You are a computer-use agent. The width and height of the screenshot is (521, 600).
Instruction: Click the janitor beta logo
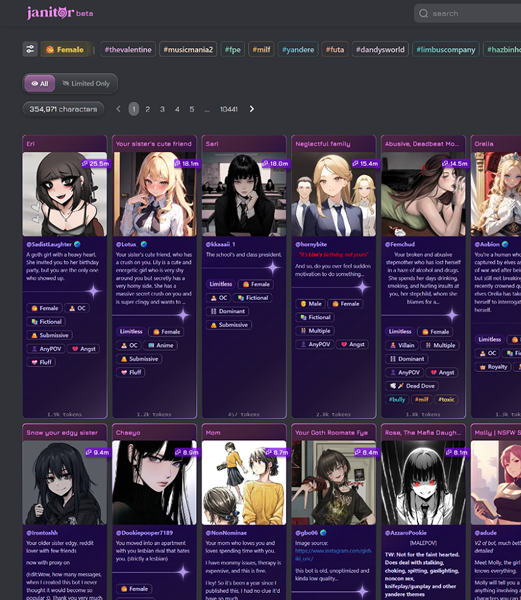60,13
